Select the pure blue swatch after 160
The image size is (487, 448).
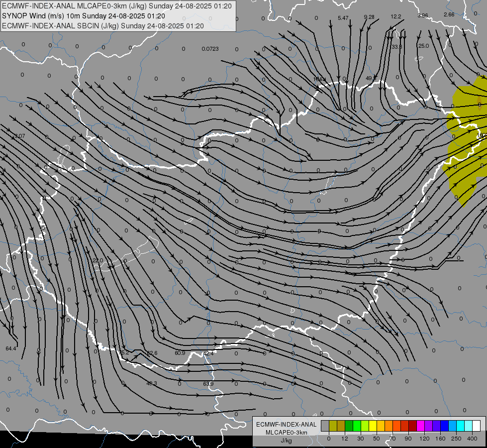(445, 426)
